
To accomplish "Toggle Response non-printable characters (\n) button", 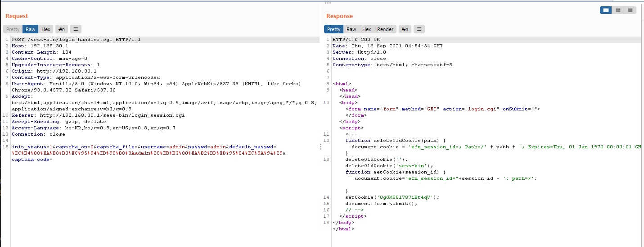I will coord(405,29).
